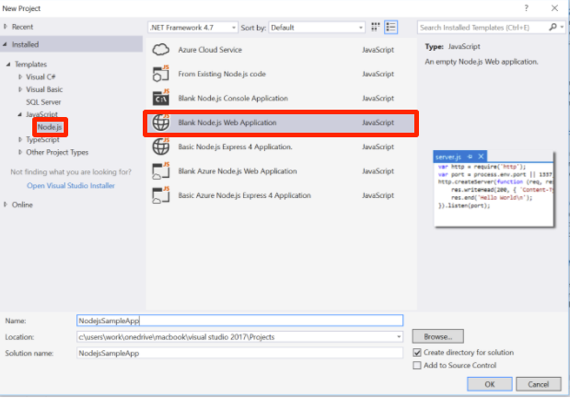This screenshot has height=398, width=570.
Task: Enable Add to Source Control checkbox
Action: [417, 365]
